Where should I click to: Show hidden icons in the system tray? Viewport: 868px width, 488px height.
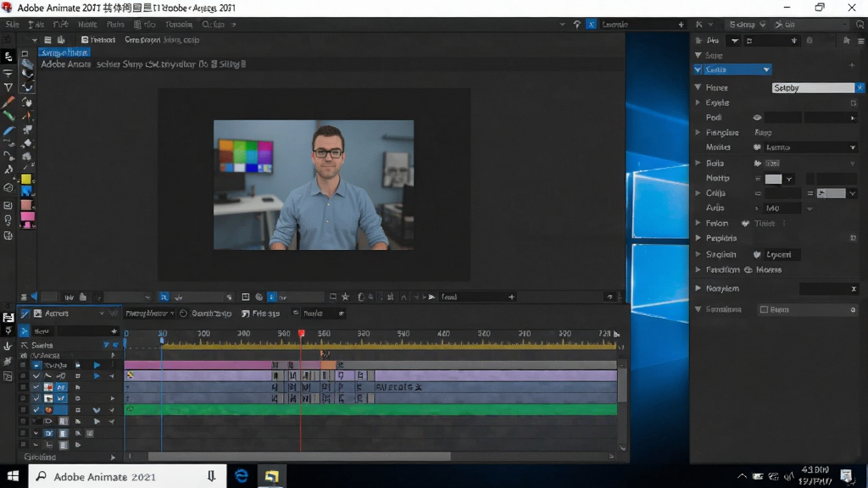[x=742, y=476]
